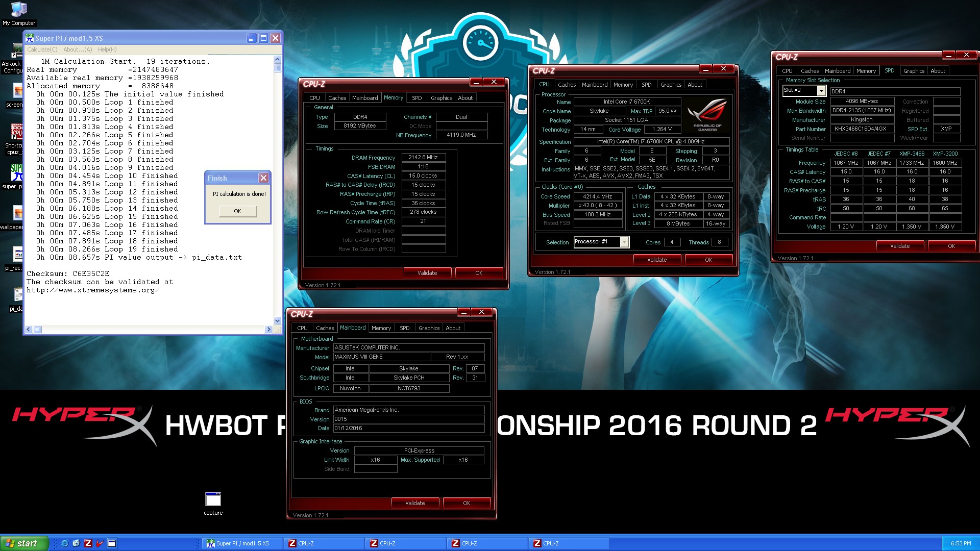The image size is (980, 551).
Task: Select the super_pi desktop icon
Action: [13, 177]
